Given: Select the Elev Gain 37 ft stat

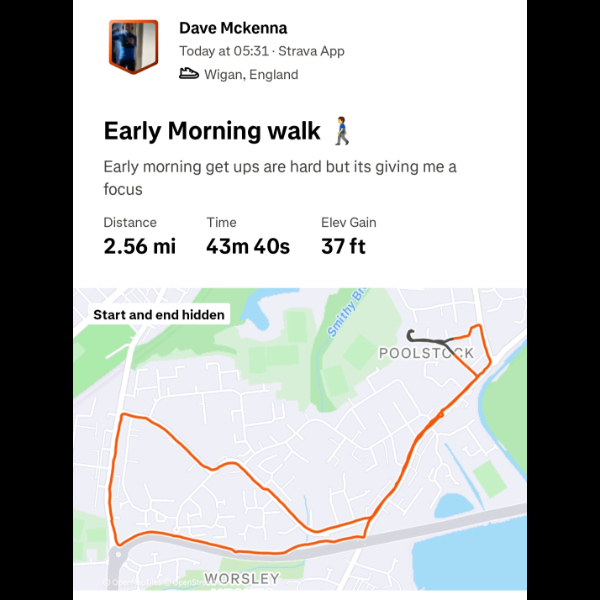Looking at the screenshot, I should click(x=349, y=236).
